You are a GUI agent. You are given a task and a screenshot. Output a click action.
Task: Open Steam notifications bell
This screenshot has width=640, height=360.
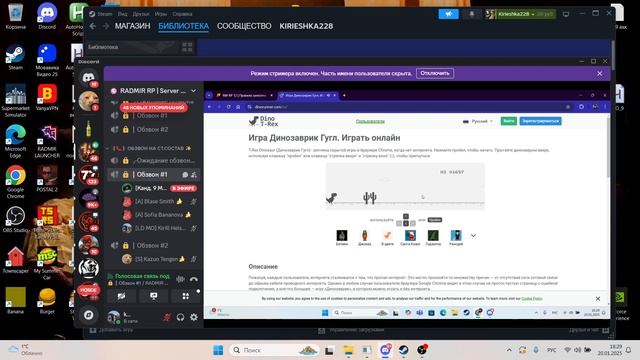point(472,14)
